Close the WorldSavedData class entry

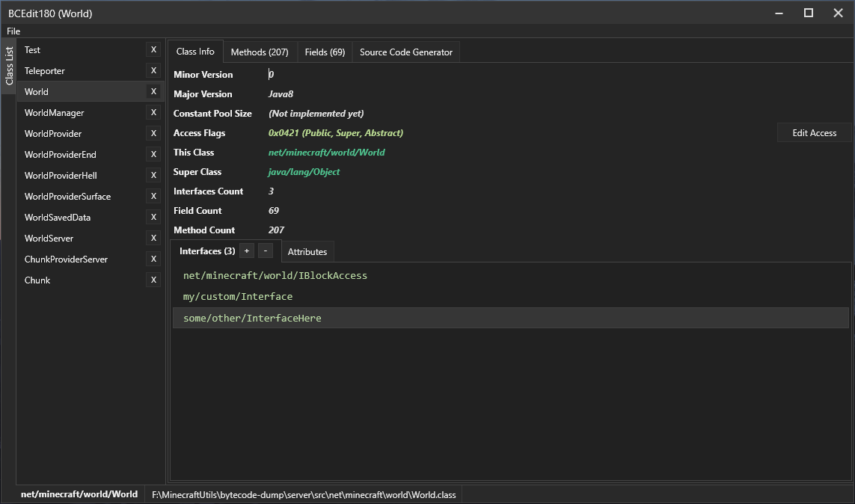click(x=153, y=217)
